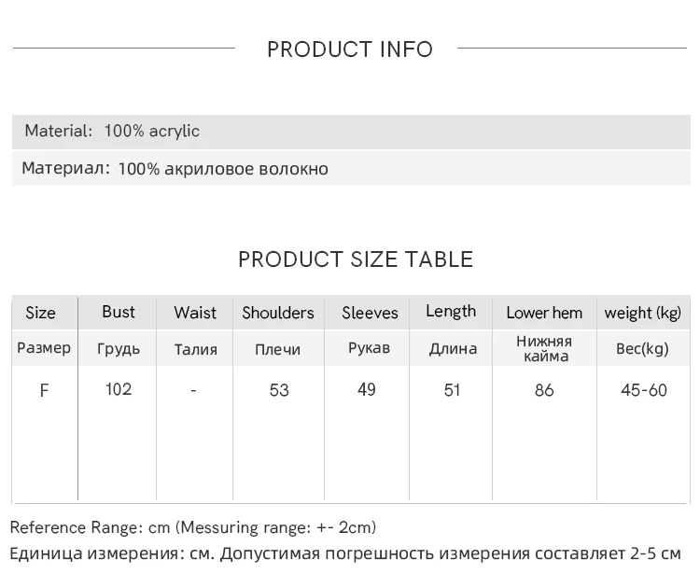Select the shoulders value 53

279,390
